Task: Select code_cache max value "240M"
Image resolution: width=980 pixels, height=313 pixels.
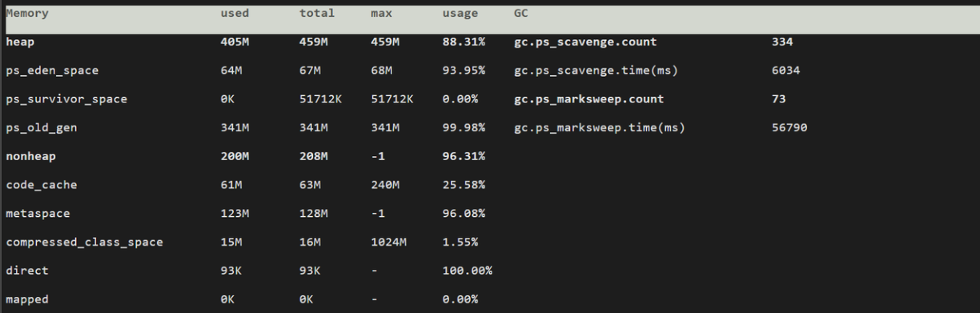Action: point(386,186)
